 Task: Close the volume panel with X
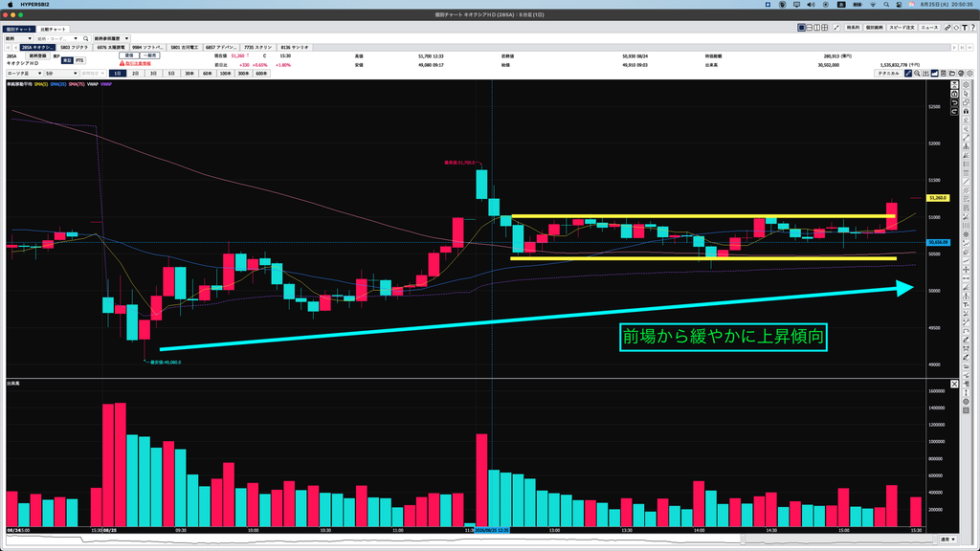[954, 385]
